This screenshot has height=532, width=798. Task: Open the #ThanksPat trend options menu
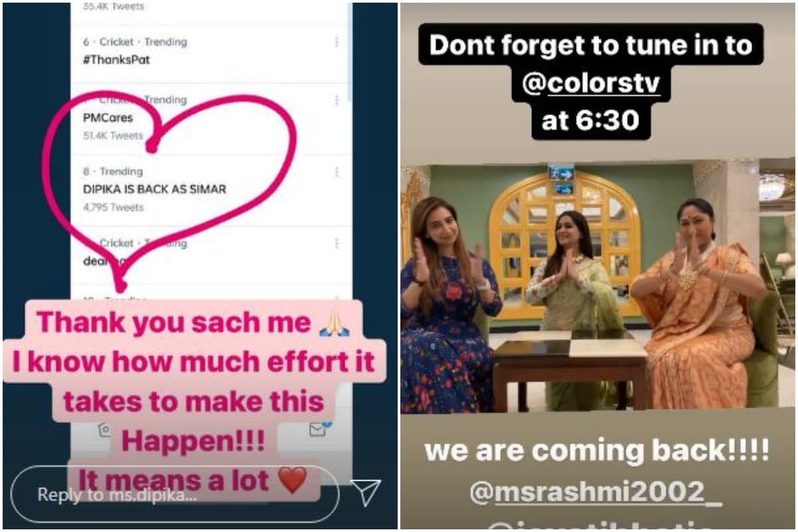coord(336,42)
